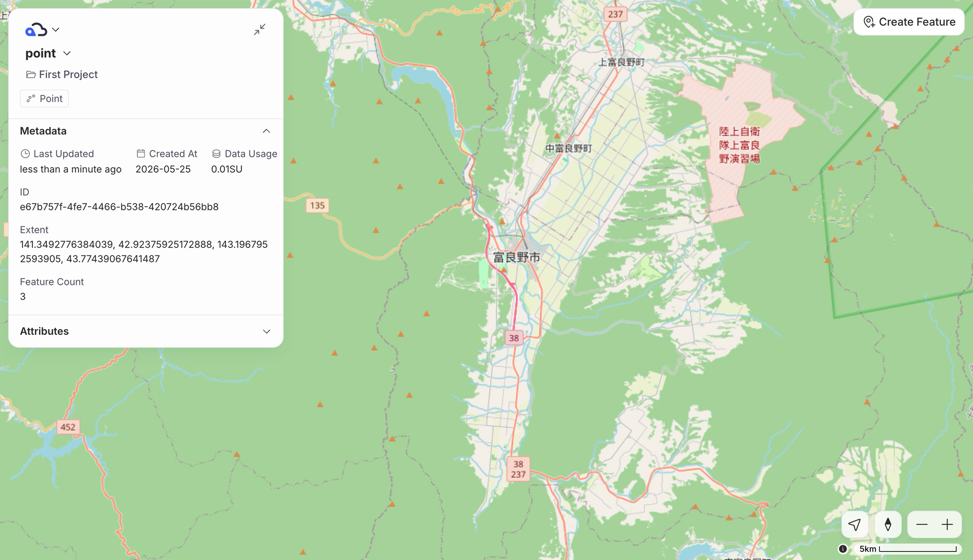Click the Data Usage database icon
The height and width of the screenshot is (560, 973).
(216, 154)
